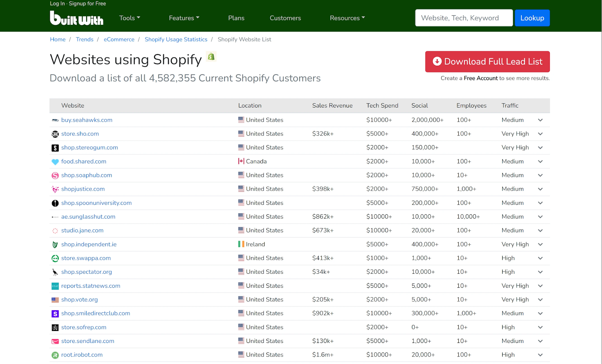
Task: Open the Features dropdown menu
Action: pyautogui.click(x=184, y=18)
